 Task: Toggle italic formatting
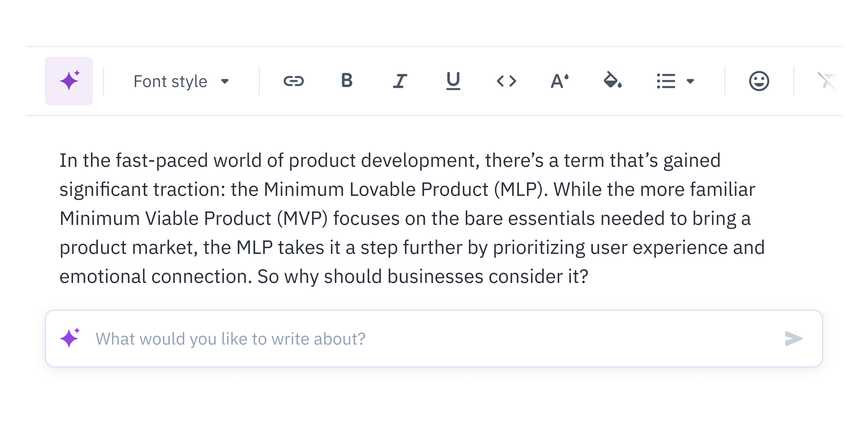click(400, 81)
